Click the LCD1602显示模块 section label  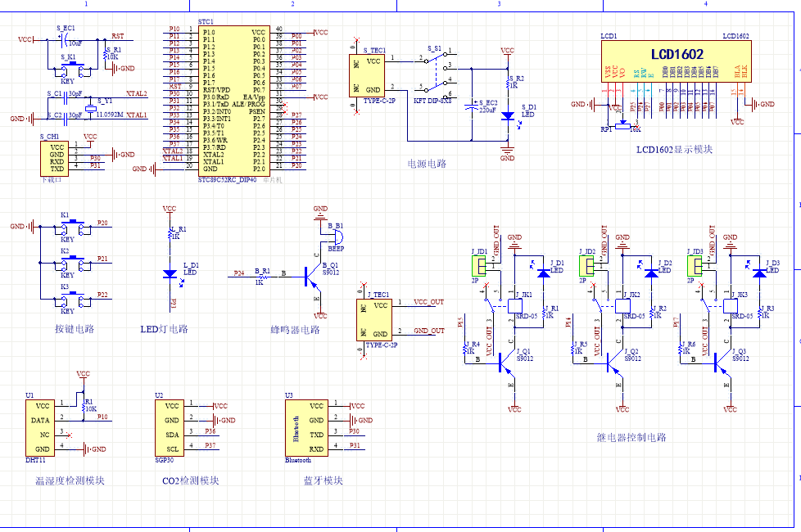tap(674, 150)
